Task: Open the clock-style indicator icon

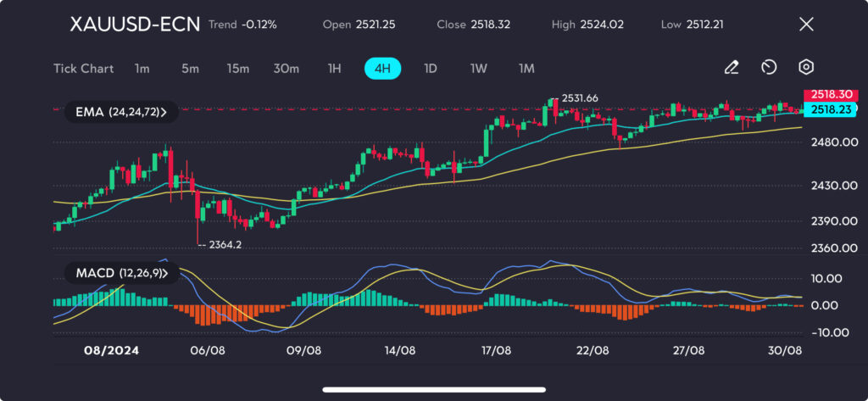Action: pyautogui.click(x=770, y=68)
